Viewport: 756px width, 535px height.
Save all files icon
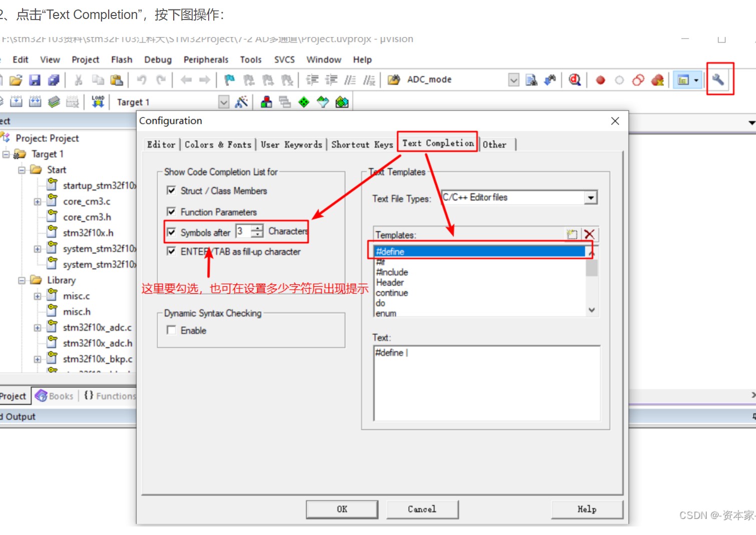coord(54,80)
